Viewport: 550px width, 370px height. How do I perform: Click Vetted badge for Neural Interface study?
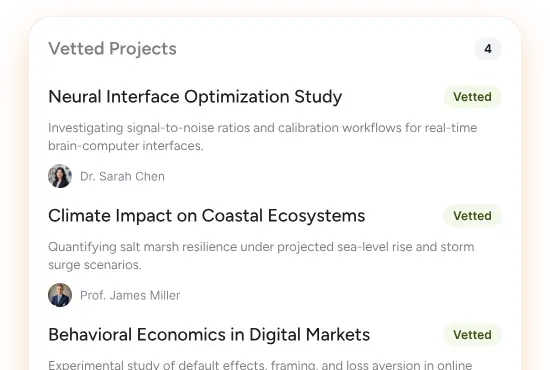[472, 97]
